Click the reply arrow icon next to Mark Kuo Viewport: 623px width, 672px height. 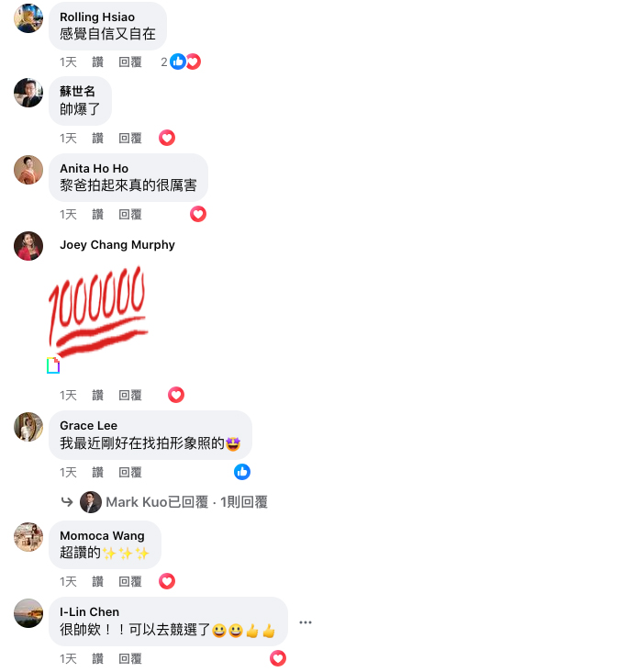point(67,501)
